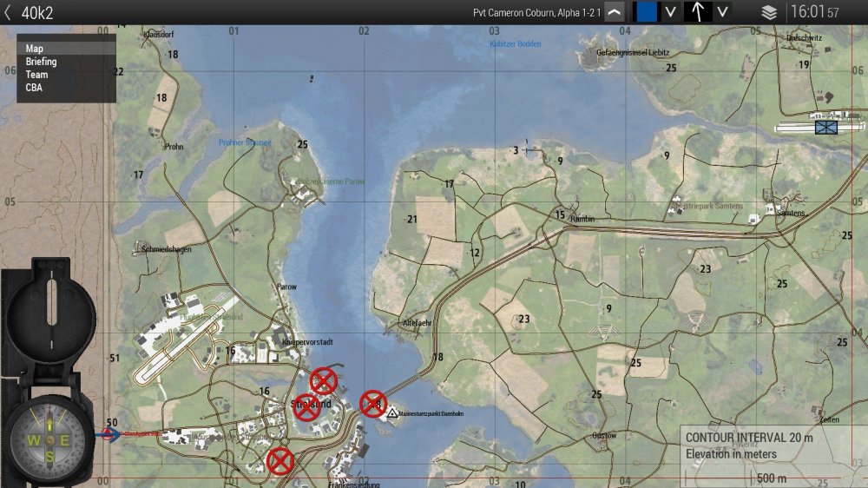This screenshot has height=488, width=868.
Task: Click the southernmost red crossed circle marker
Action: coord(280,461)
